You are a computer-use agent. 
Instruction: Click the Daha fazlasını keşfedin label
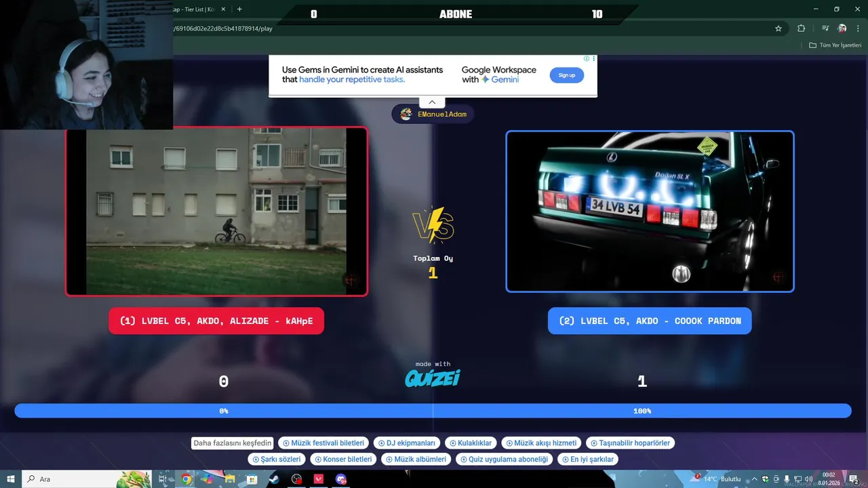coord(233,443)
